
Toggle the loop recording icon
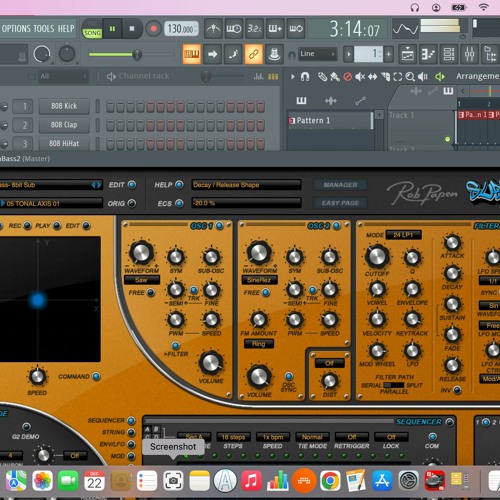[296, 29]
